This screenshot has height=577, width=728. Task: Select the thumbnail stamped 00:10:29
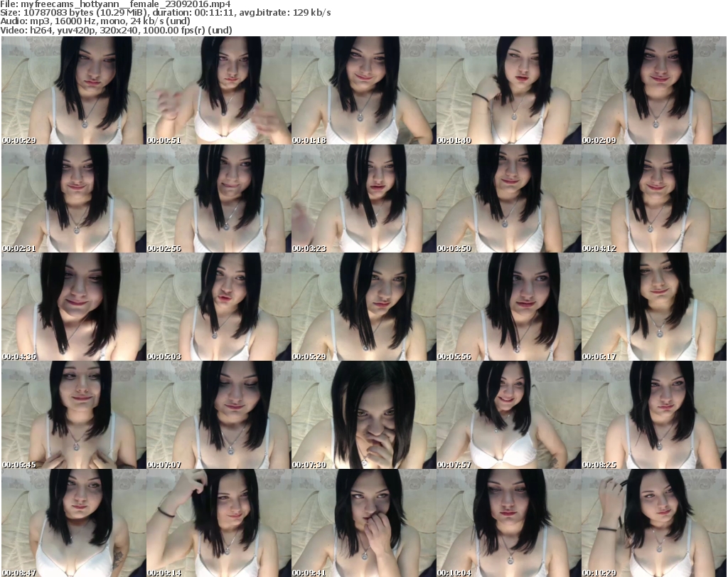point(654,523)
